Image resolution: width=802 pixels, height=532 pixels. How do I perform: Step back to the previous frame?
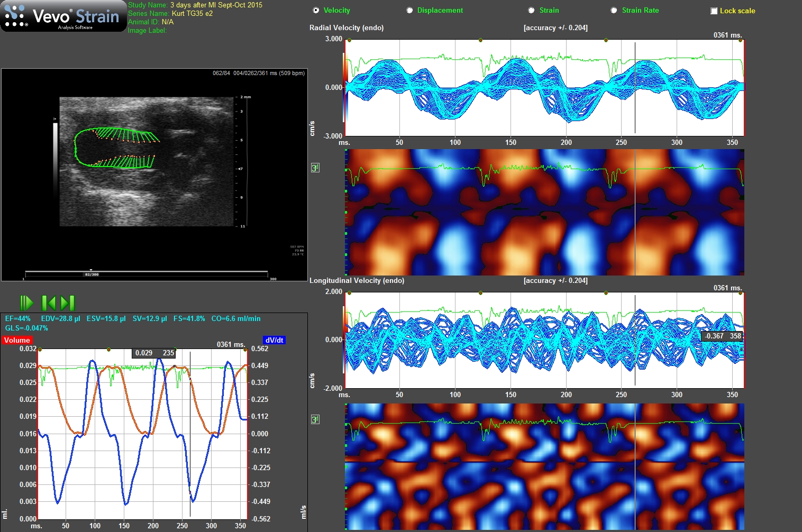(49, 303)
